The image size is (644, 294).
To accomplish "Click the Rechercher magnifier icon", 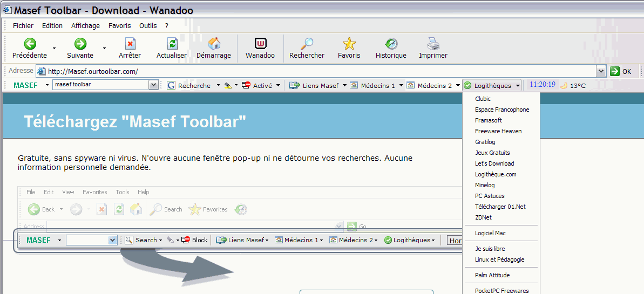I will [307, 44].
